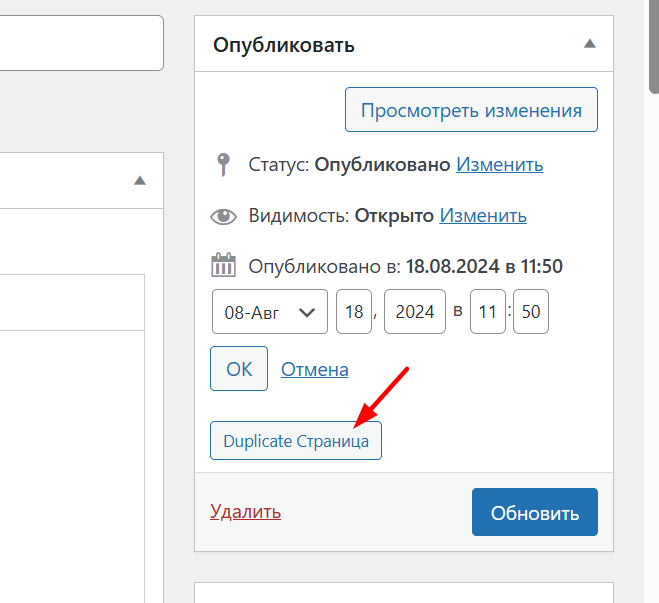The width and height of the screenshot is (659, 603).
Task: Click into the title text field at top left
Action: [x=80, y=43]
